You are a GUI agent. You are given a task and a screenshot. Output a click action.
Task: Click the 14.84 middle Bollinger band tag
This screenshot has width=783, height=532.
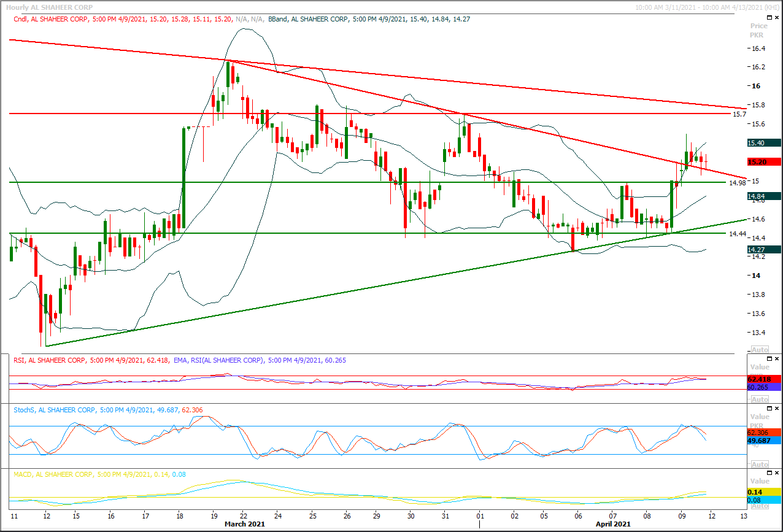tap(764, 196)
